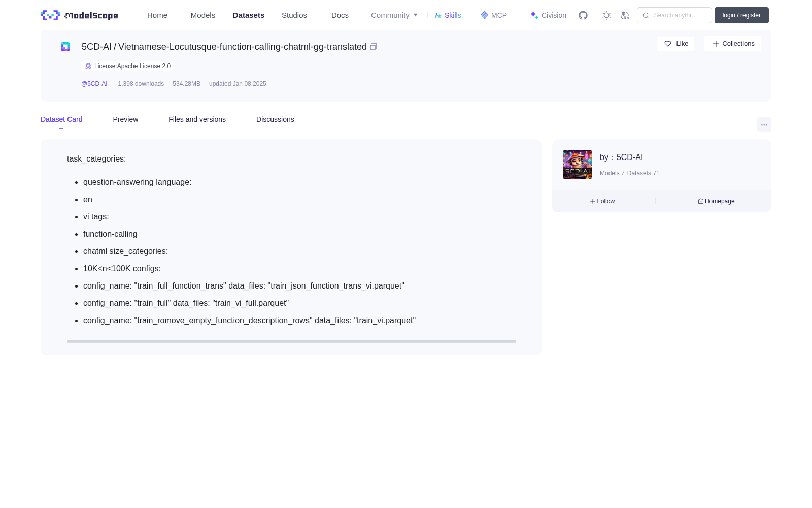
Task: Open the Models nav item
Action: tap(203, 15)
